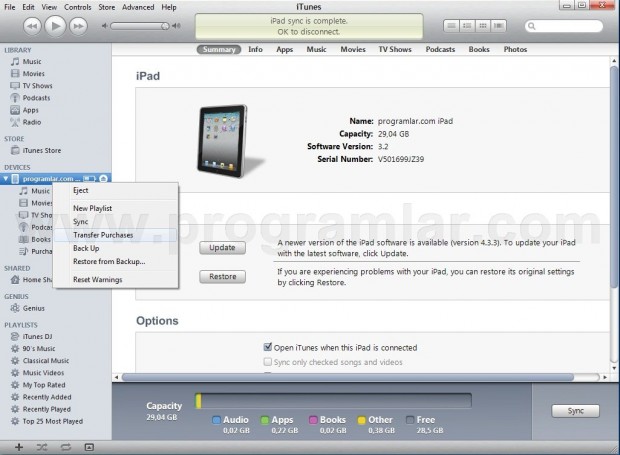
Task: Choose New Playlist from the context menu
Action: pos(115,208)
